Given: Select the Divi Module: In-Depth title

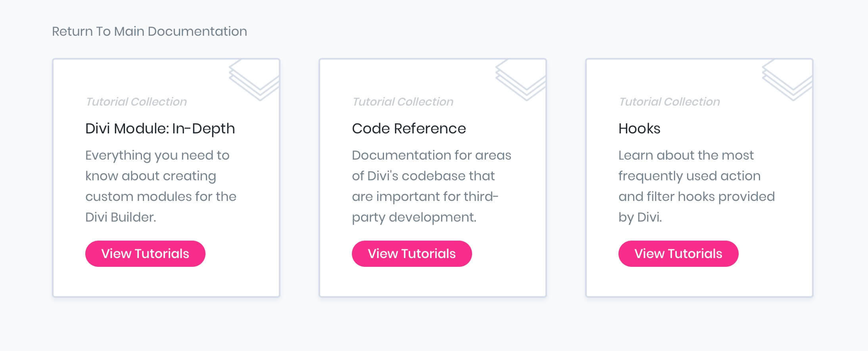Looking at the screenshot, I should tap(160, 129).
